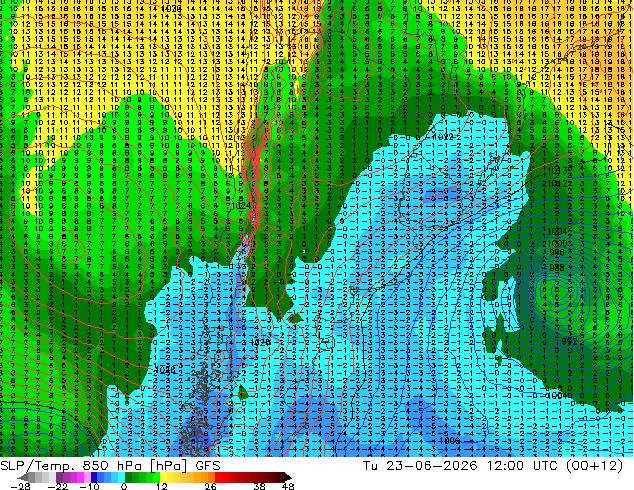Viewport: 634px width, 490px height.
Task: Pick the gray segment of the temperature legend
Action: (32, 477)
